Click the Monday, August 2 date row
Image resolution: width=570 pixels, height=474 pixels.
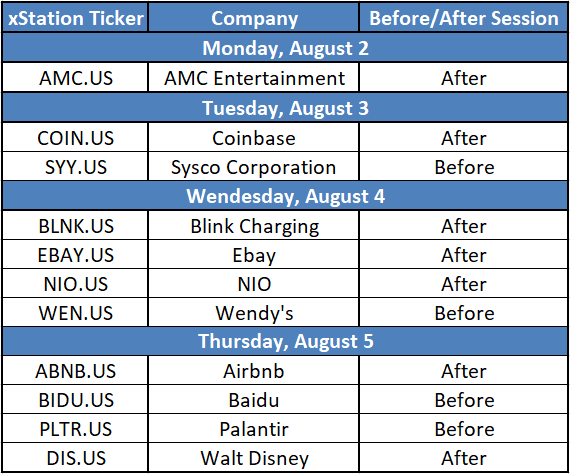click(x=285, y=48)
